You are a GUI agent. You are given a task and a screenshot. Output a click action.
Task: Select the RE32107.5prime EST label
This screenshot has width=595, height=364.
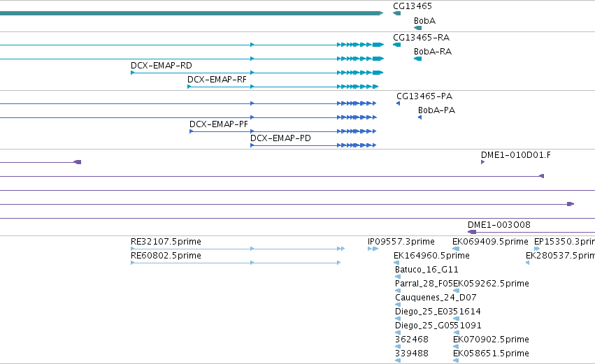(166, 242)
